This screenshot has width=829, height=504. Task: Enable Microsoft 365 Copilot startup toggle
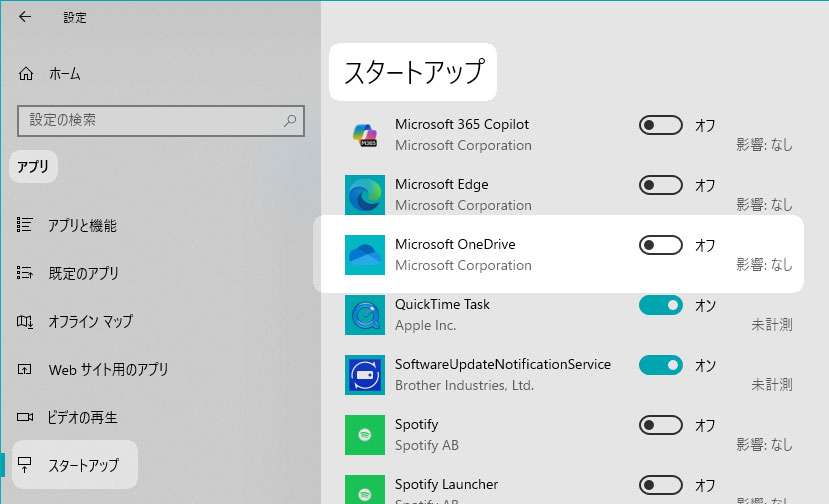click(660, 125)
